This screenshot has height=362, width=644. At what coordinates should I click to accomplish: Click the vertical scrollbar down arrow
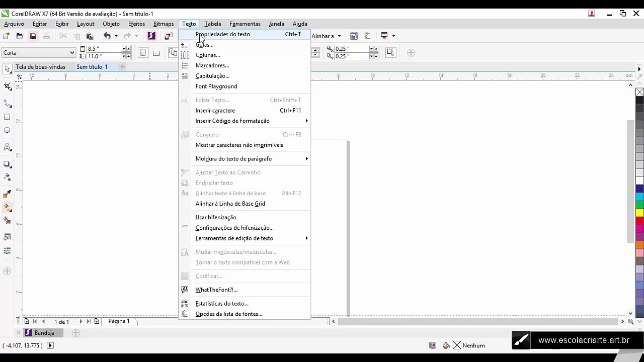[630, 313]
